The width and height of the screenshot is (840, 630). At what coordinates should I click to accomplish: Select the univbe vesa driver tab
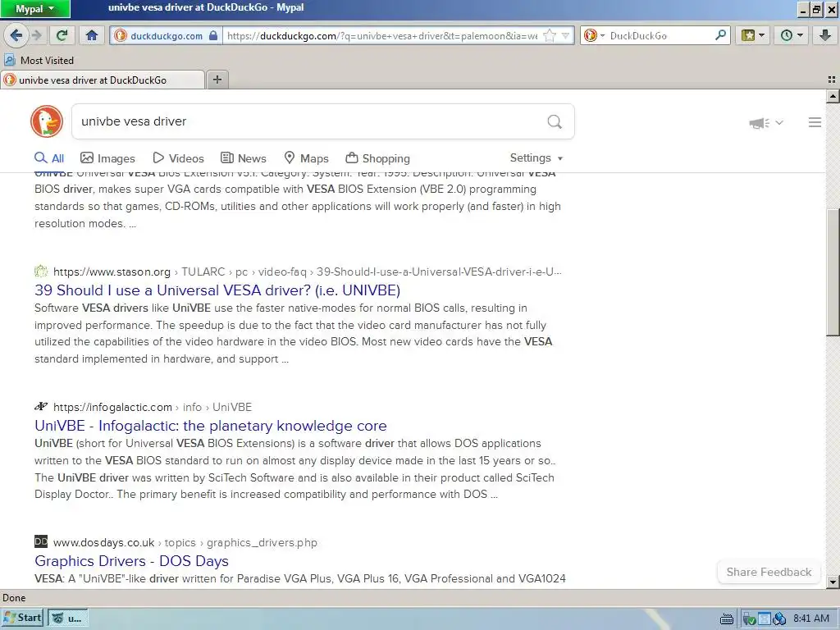point(103,80)
